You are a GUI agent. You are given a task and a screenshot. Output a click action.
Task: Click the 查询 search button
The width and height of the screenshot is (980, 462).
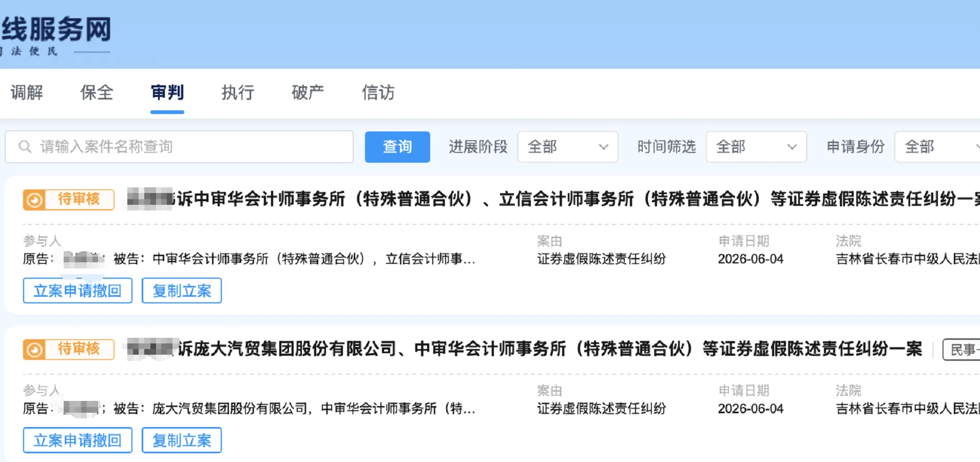click(397, 147)
